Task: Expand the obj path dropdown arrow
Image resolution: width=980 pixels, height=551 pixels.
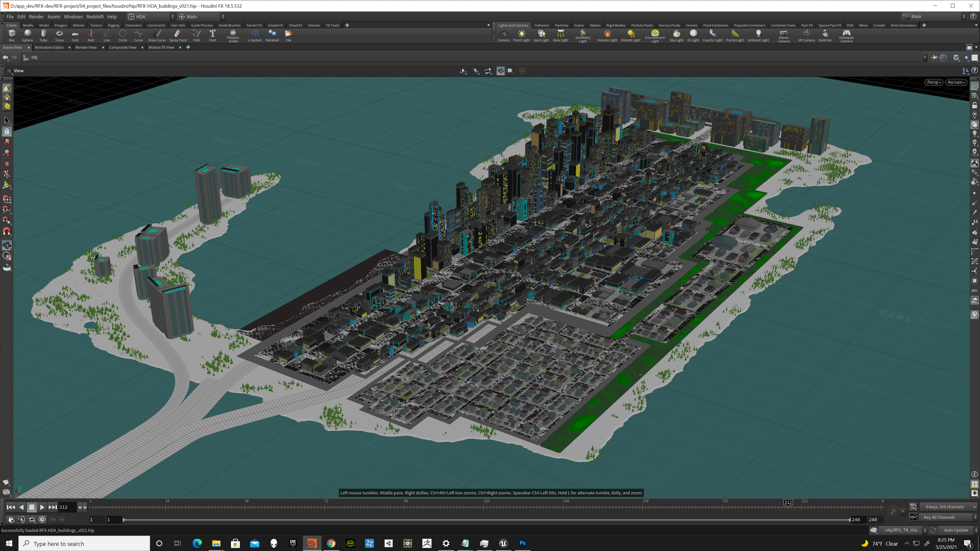Action: click(x=924, y=57)
